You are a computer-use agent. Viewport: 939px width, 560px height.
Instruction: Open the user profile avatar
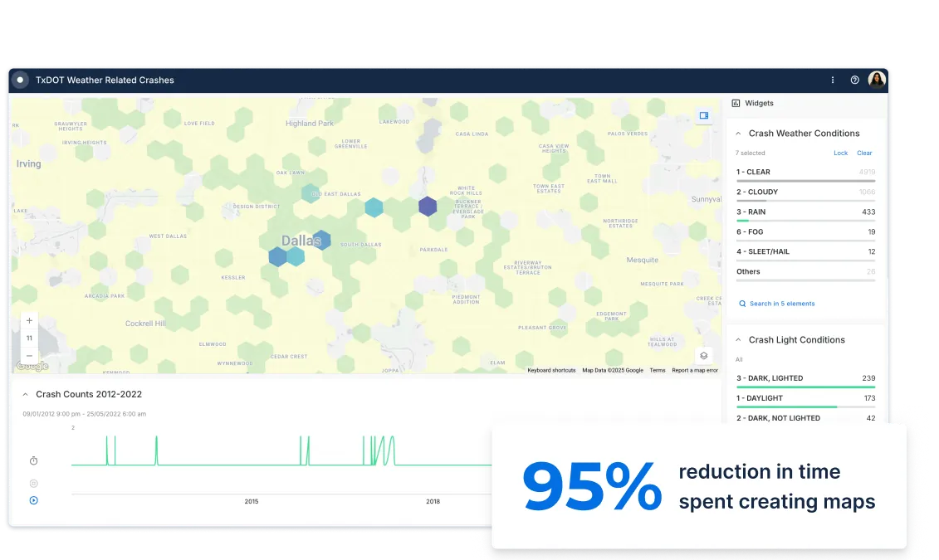(x=877, y=80)
